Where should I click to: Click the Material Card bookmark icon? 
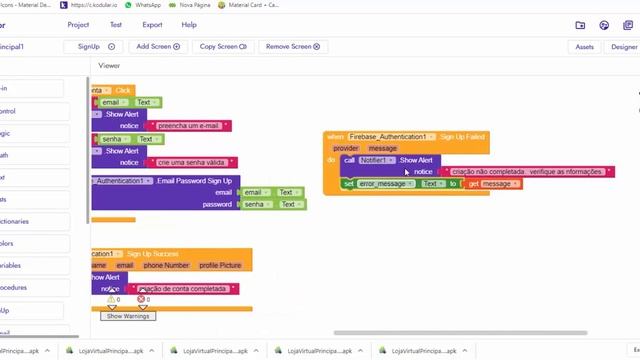[222, 5]
